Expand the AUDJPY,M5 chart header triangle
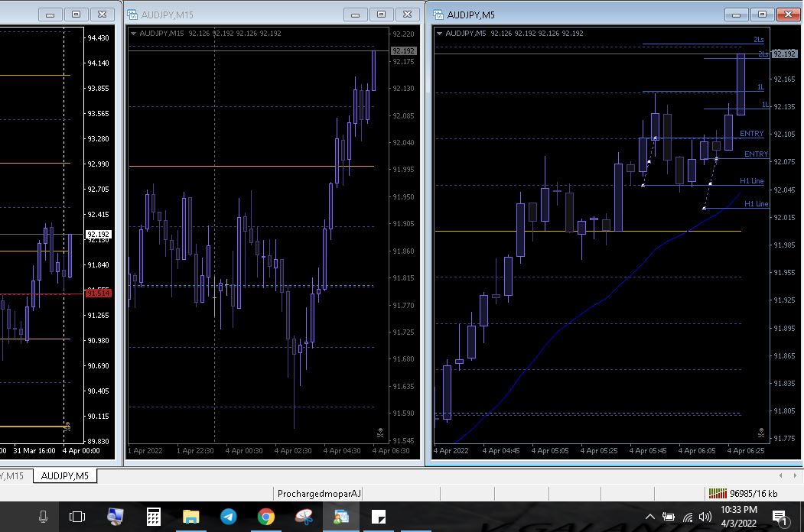 (439, 34)
